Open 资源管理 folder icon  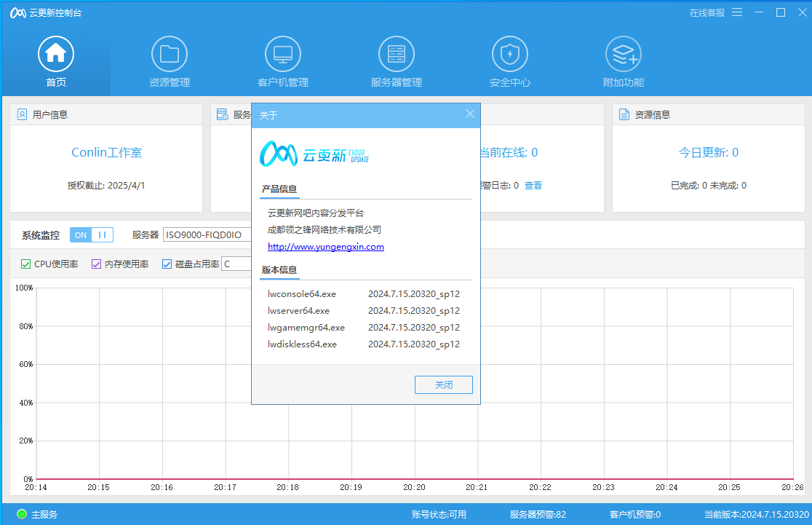click(x=170, y=54)
